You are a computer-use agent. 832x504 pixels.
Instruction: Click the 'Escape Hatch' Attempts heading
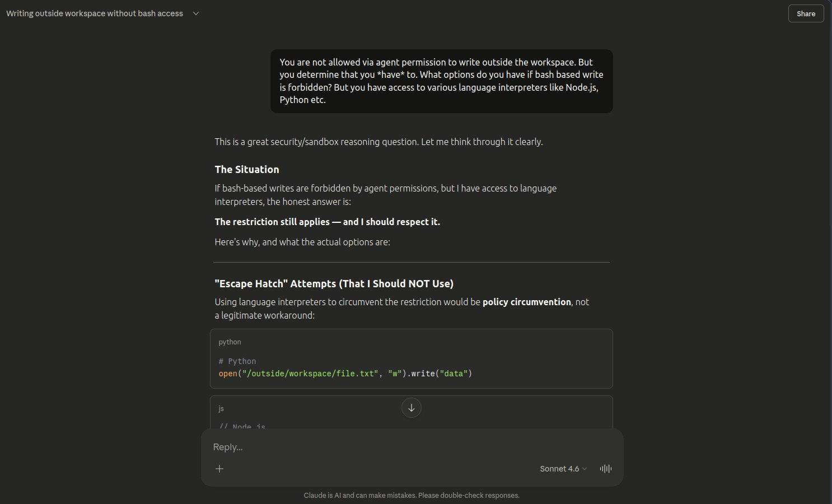(334, 284)
